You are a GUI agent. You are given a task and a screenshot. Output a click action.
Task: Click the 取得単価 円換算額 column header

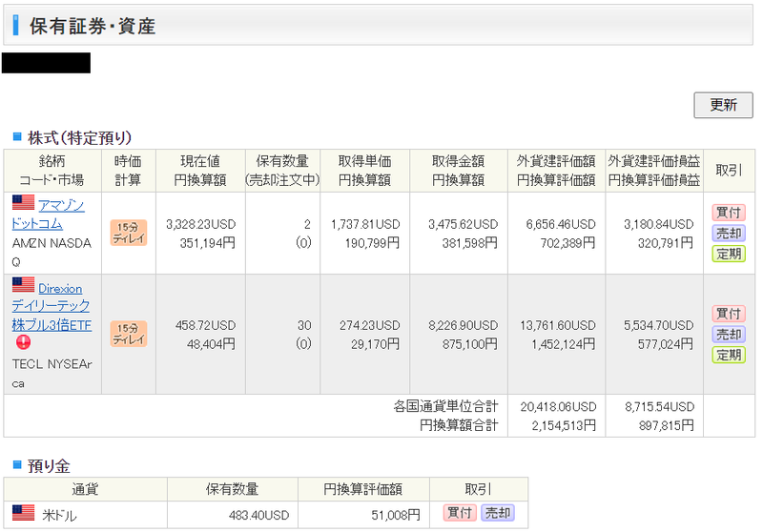click(365, 171)
